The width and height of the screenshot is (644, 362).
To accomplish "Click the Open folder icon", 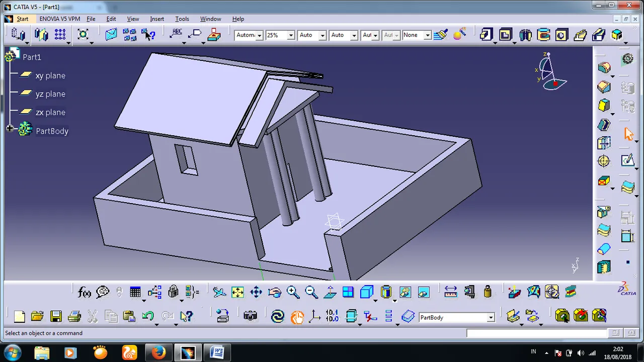I will [x=37, y=316].
